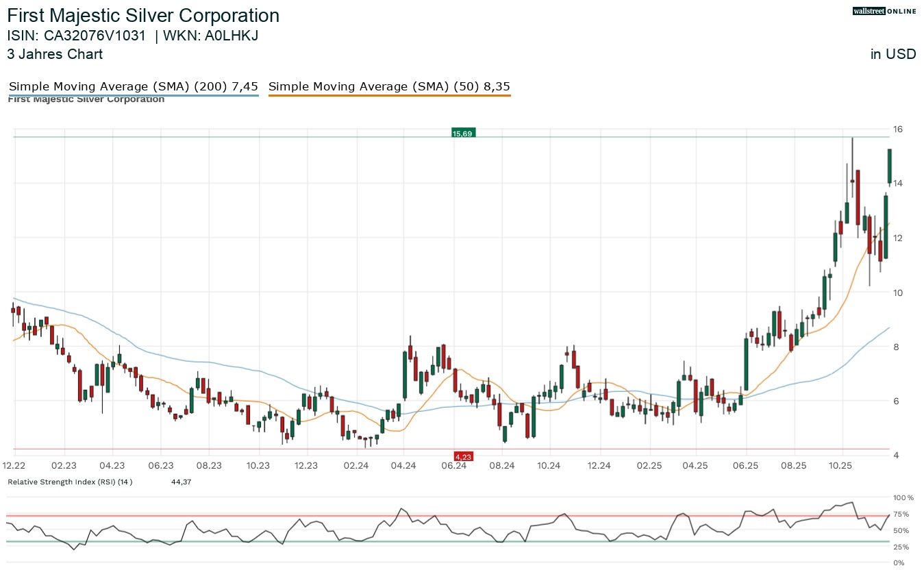Click the 04.23 x-axis date label
The height and width of the screenshot is (581, 924).
click(112, 466)
